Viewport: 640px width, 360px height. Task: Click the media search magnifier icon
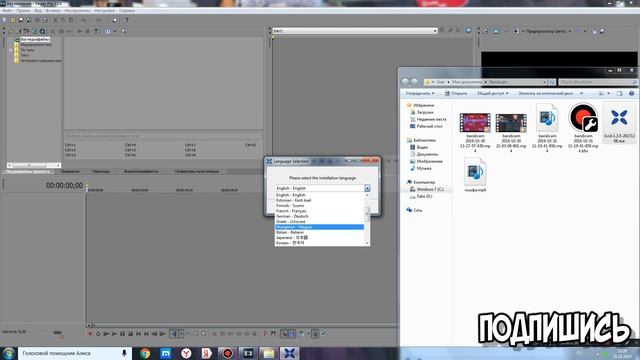(x=123, y=31)
